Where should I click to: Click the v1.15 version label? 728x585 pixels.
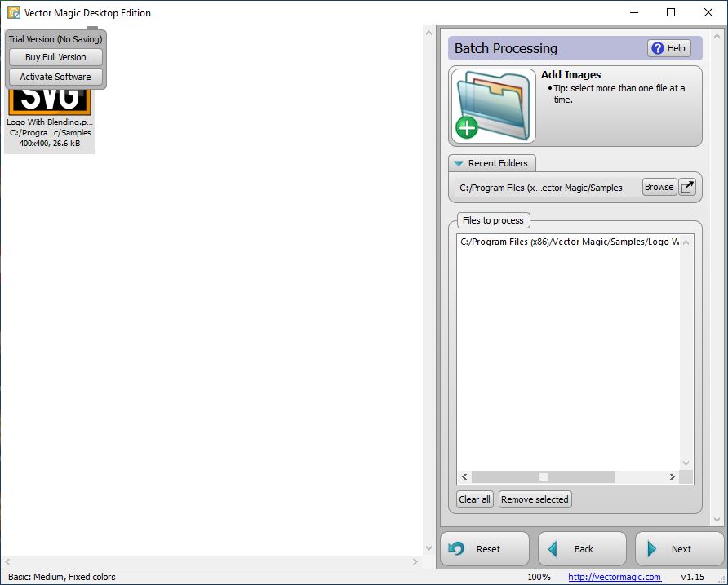coord(693,577)
